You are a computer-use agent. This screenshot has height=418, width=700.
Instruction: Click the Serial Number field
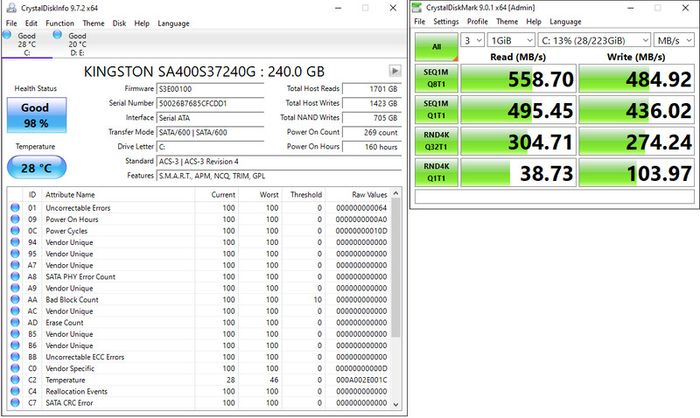pyautogui.click(x=210, y=103)
